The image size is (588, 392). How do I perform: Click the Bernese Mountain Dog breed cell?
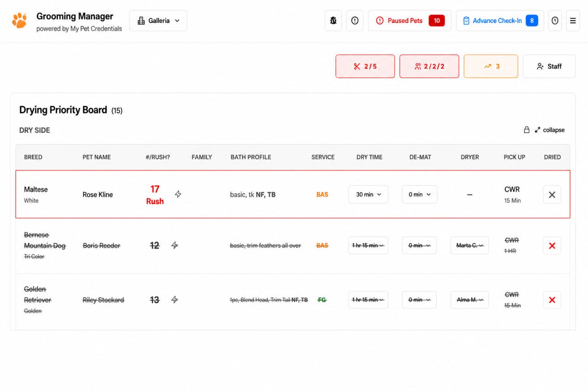(45, 245)
